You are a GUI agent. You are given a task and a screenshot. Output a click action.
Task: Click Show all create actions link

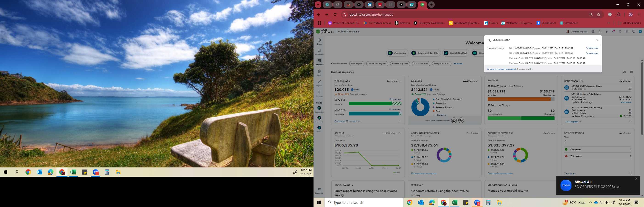(458, 64)
